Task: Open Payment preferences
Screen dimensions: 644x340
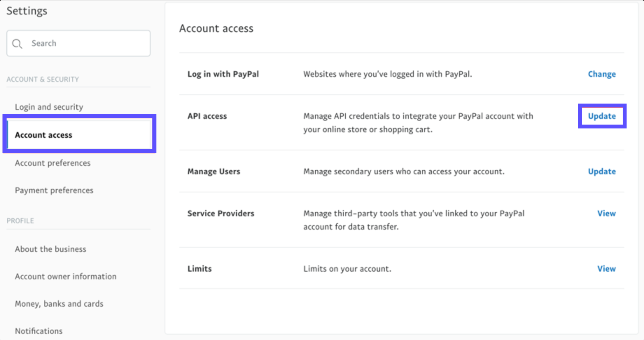Action: click(54, 190)
